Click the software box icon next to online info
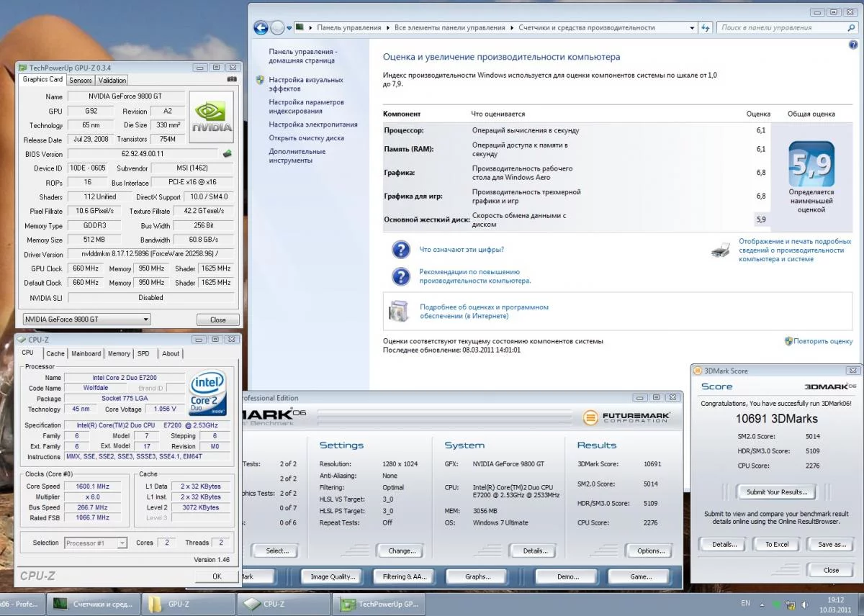Screen dimensions: 864x616 [x=399, y=311]
